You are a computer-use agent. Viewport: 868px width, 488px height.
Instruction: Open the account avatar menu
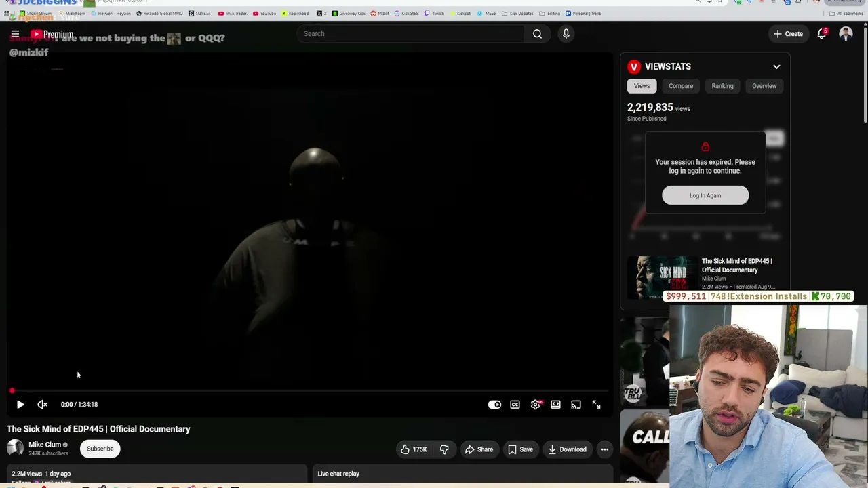(846, 34)
